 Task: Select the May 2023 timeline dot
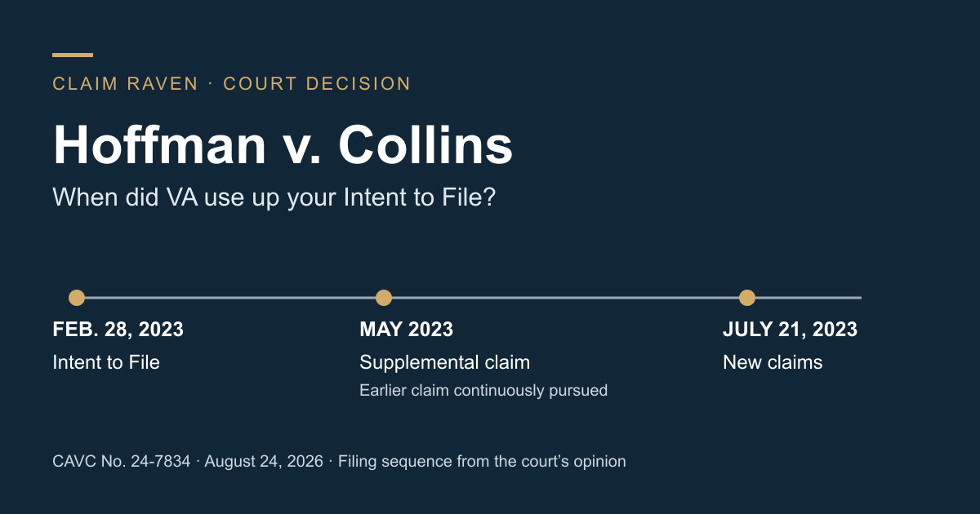[384, 298]
